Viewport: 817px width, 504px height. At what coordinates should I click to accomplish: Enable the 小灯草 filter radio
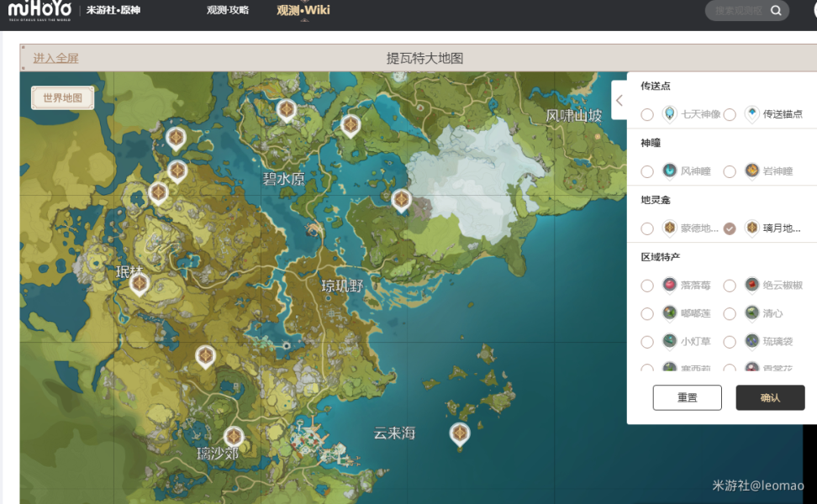click(647, 342)
